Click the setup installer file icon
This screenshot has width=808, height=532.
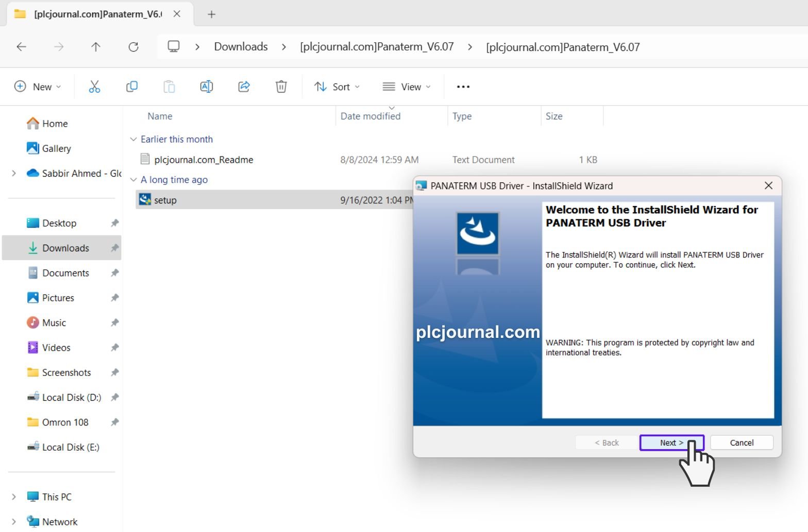tap(145, 199)
